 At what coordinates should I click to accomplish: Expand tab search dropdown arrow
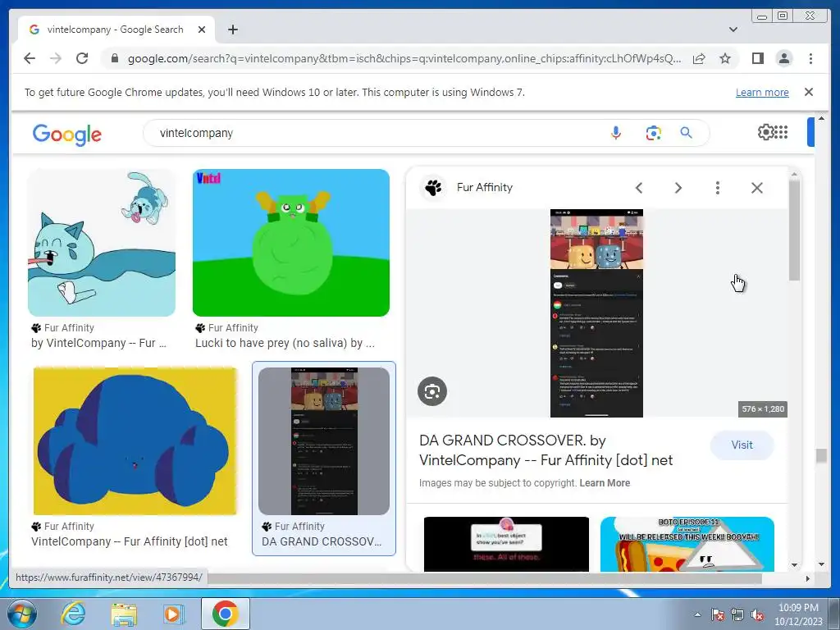[x=733, y=30]
